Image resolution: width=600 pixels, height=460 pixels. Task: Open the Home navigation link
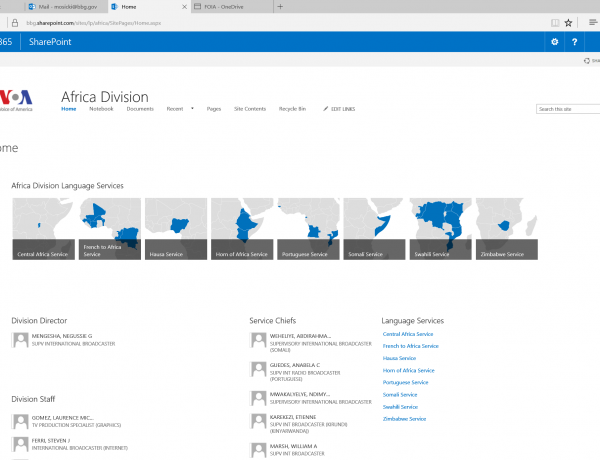pyautogui.click(x=68, y=109)
